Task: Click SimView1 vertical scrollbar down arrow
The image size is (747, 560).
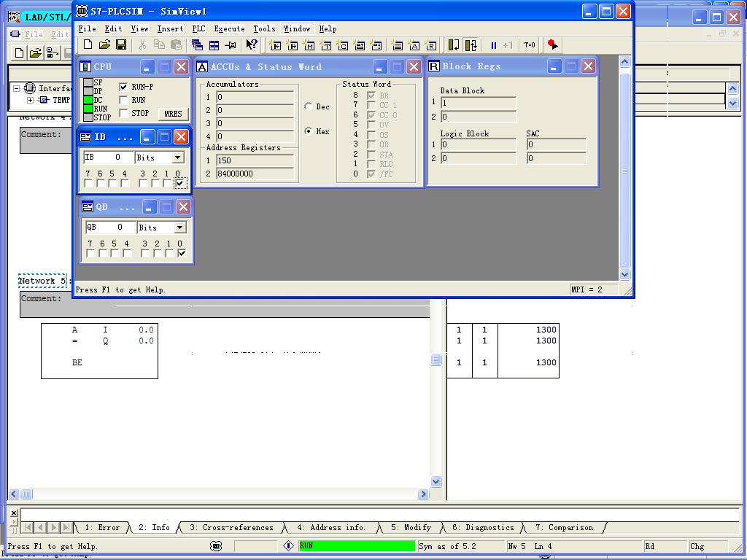Action: tap(624, 275)
